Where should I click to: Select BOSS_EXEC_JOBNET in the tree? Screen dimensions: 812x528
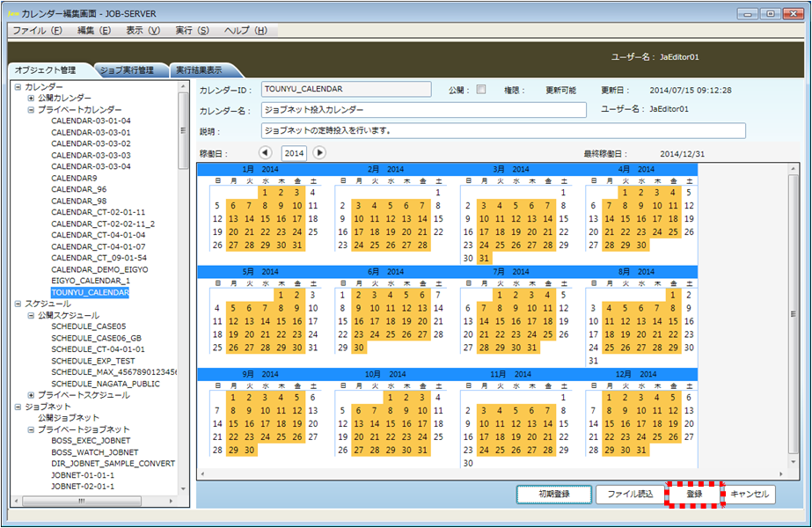(91, 441)
